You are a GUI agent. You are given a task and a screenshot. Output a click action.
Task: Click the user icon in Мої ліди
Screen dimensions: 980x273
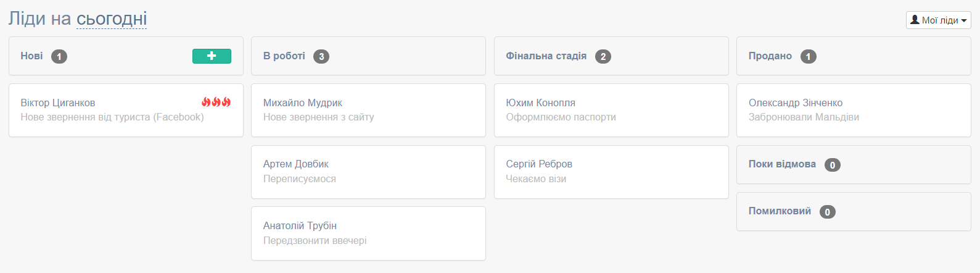click(x=915, y=20)
